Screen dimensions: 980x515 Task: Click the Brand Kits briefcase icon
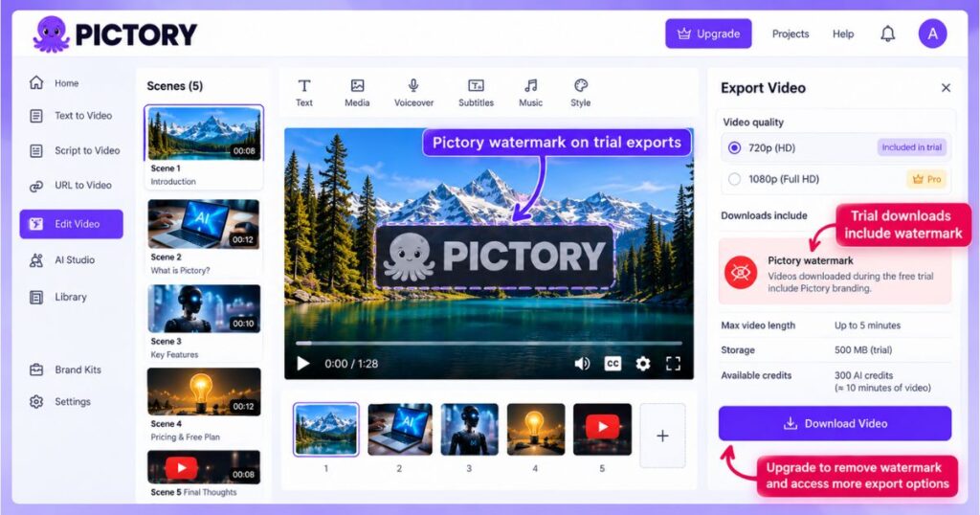(36, 370)
